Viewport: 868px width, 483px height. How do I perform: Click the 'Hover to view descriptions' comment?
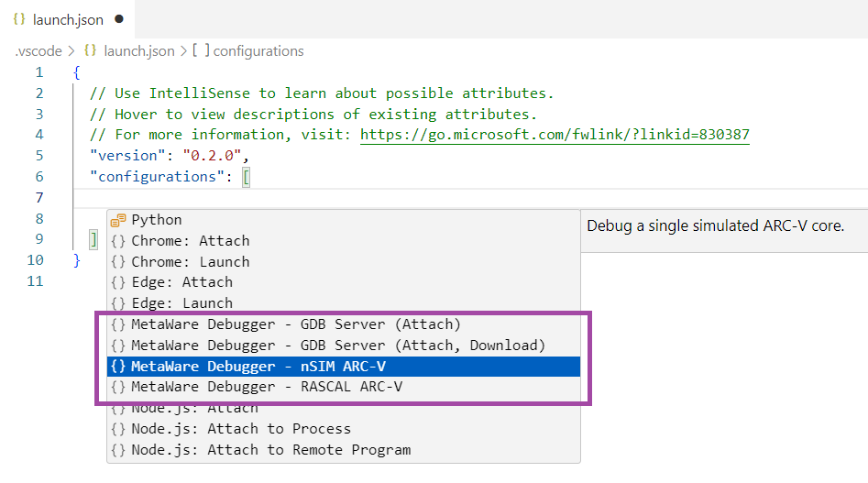[x=313, y=114]
